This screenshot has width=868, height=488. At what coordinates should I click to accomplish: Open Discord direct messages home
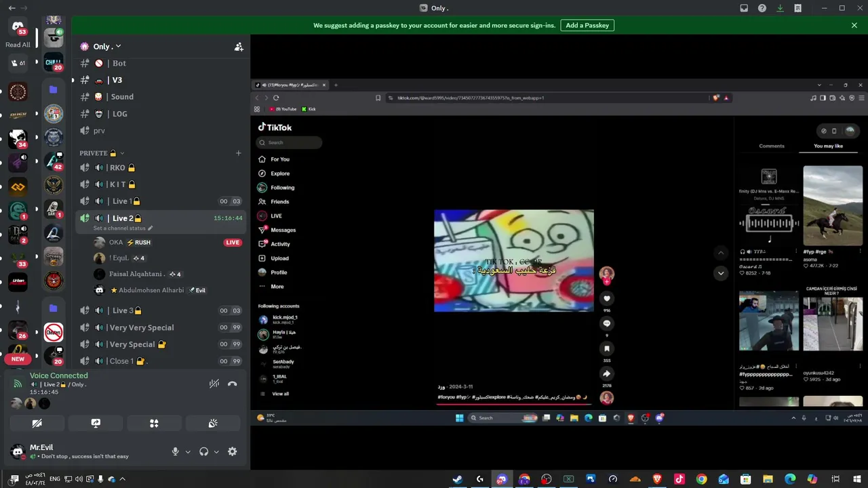pos(18,26)
